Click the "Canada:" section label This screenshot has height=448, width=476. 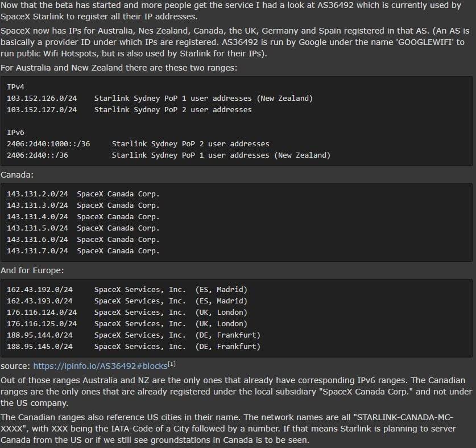(17, 175)
